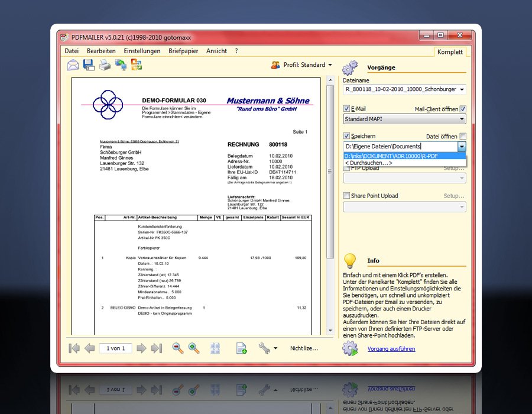
Task: Open the FTP Upload server dropdown
Action: click(x=404, y=178)
